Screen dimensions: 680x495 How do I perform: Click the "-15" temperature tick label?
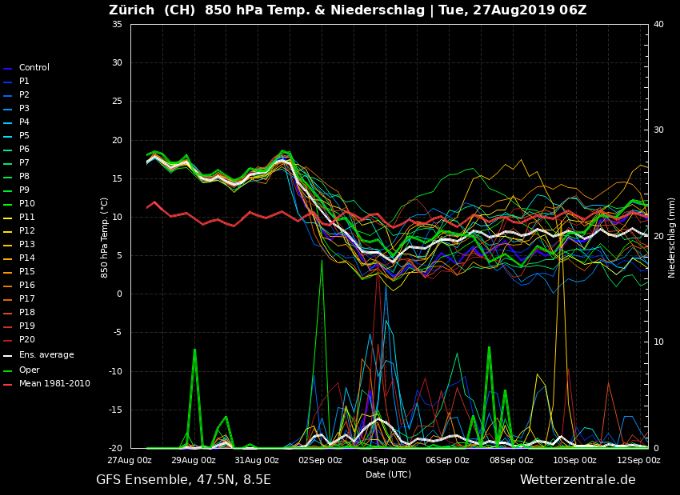pos(116,410)
